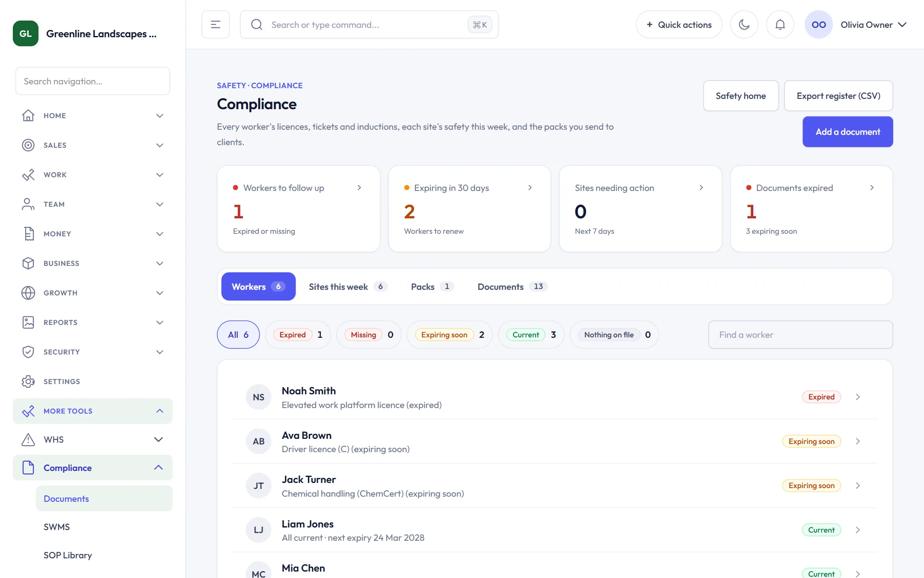
Task: Click the Business box icon
Action: pos(28,263)
